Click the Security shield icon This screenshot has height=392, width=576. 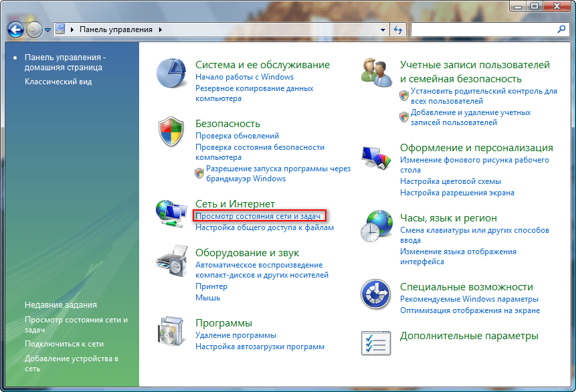171,132
